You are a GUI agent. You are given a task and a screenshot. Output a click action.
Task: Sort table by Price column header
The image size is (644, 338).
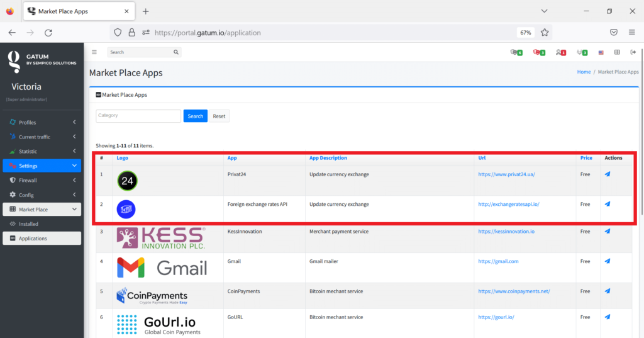point(586,158)
